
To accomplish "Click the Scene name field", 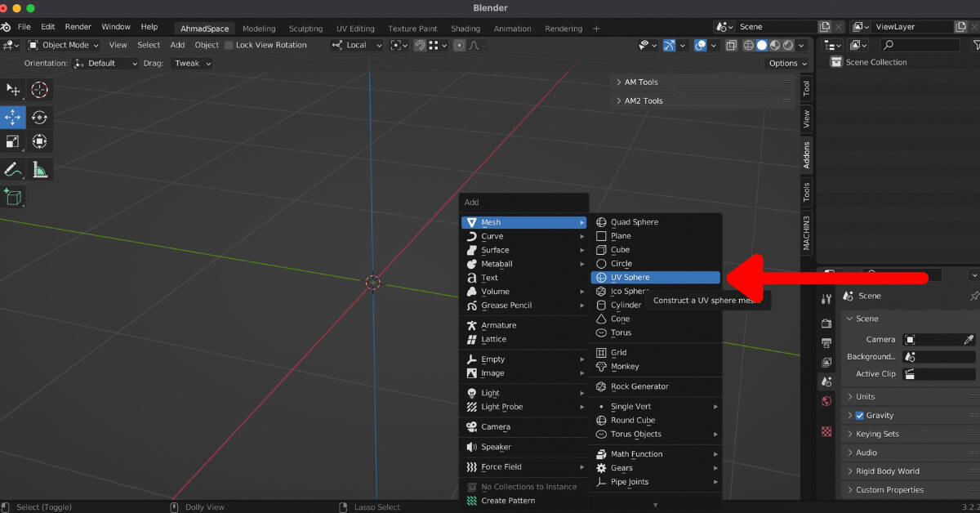I will point(777,27).
